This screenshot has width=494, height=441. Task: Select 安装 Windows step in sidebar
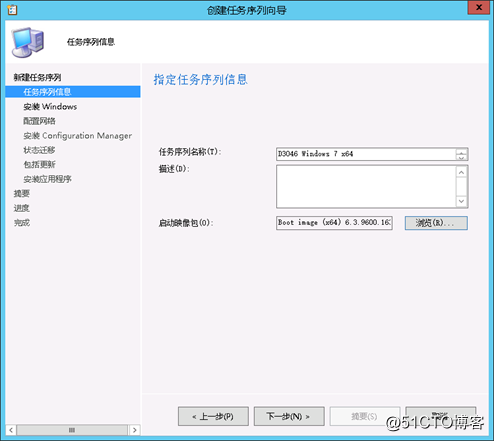(x=50, y=107)
